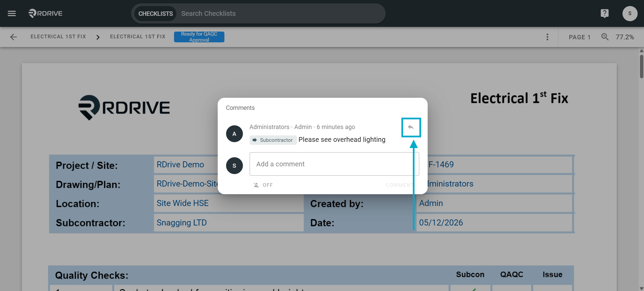This screenshot has height=291, width=644.
Task: Click the 77.2% zoom level
Action: (x=625, y=37)
